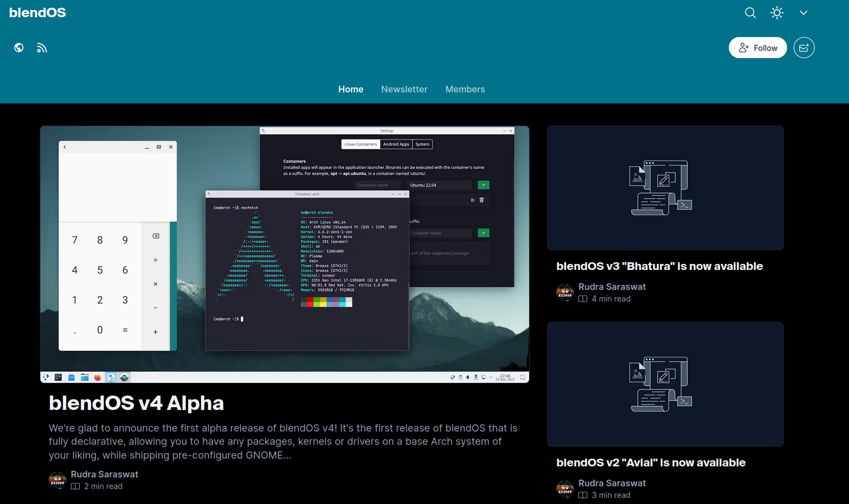Screen dimensions: 849x504
Task: Open the blendOS v4 Alpha headline
Action: coord(136,403)
